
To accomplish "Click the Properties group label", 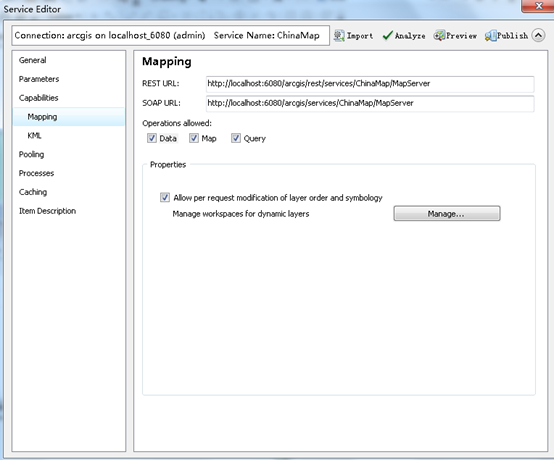I will pos(168,165).
